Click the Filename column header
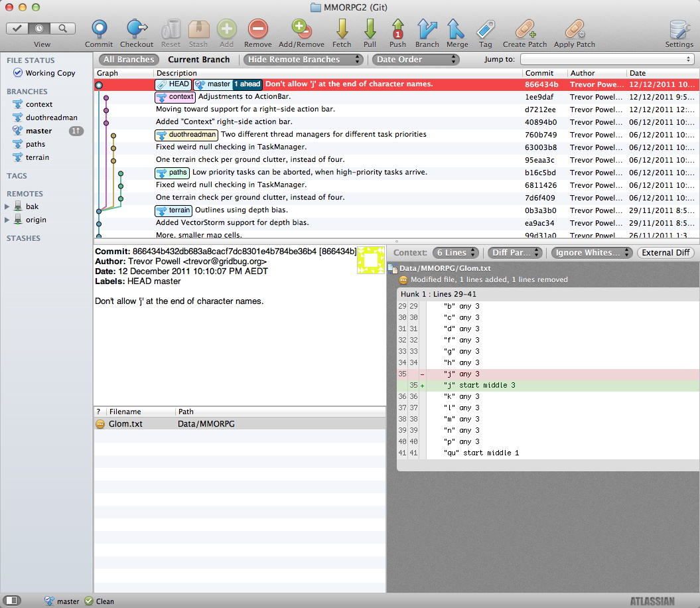 pyautogui.click(x=141, y=412)
